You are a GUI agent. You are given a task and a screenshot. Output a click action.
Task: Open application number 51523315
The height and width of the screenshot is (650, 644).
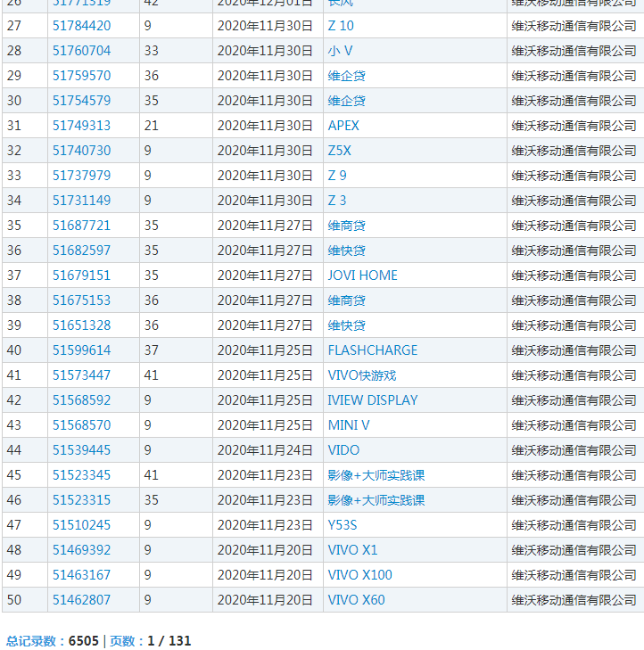pos(81,500)
